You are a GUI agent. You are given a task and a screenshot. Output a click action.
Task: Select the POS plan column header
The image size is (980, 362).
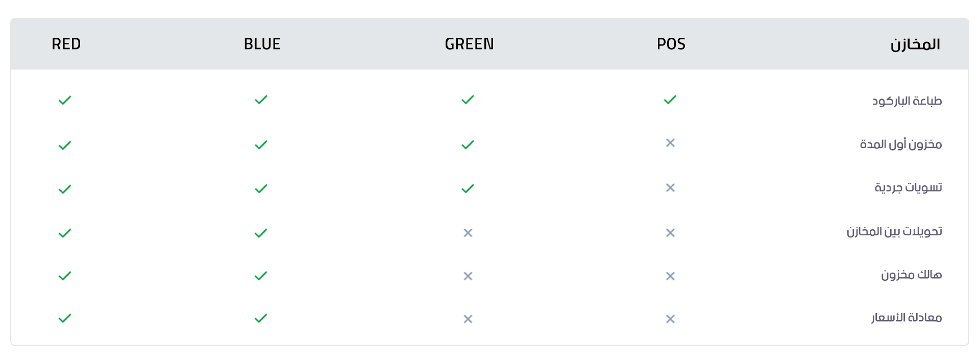pyautogui.click(x=671, y=44)
